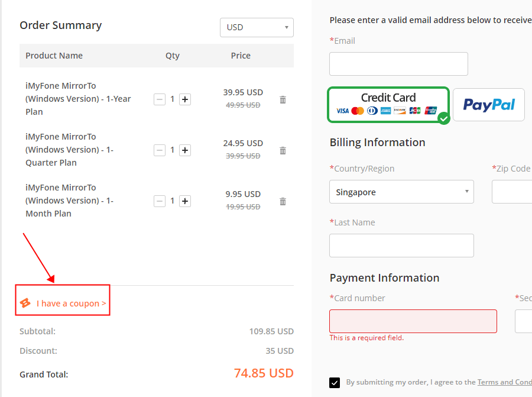Increase quantity of the 1-Year Plan
Image resolution: width=532 pixels, height=397 pixels.
tap(185, 99)
